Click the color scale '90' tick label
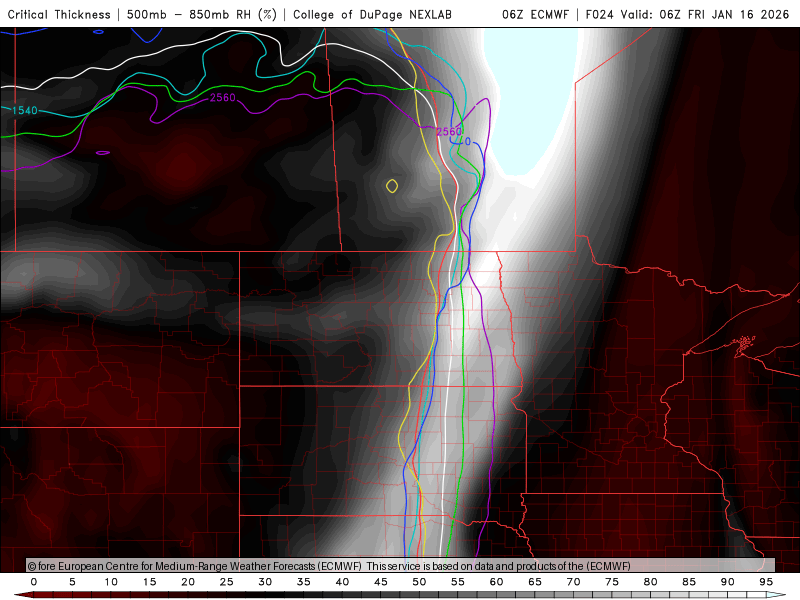 point(728,582)
